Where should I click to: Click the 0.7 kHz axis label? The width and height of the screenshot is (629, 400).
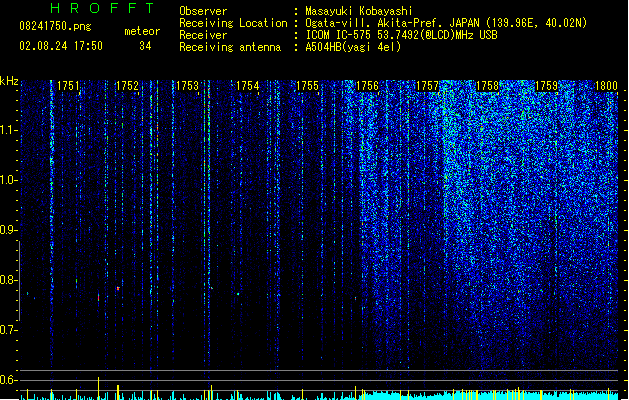tap(8, 330)
